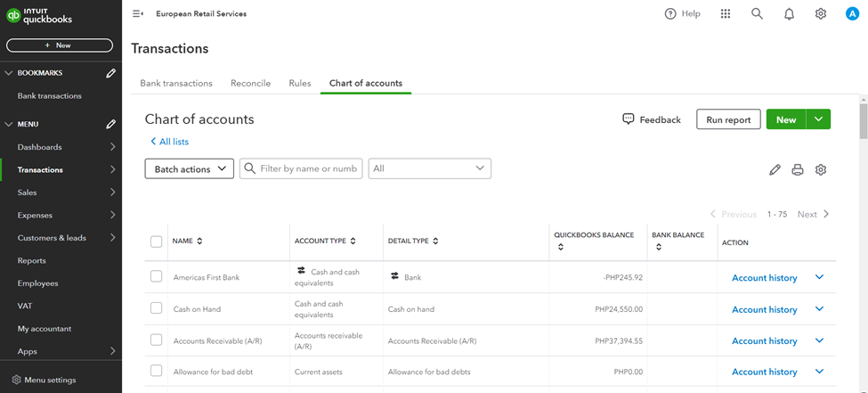Check the select-all header checkbox

click(157, 242)
